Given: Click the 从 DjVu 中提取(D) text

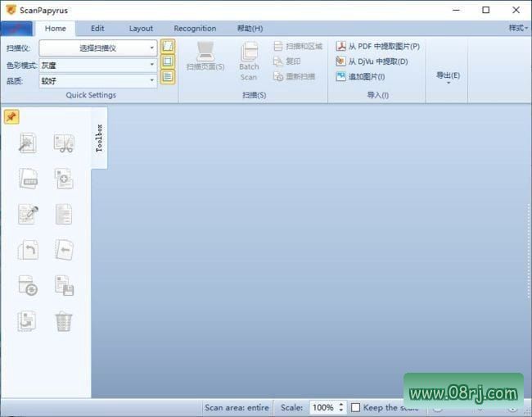Looking at the screenshot, I should click(x=378, y=61).
